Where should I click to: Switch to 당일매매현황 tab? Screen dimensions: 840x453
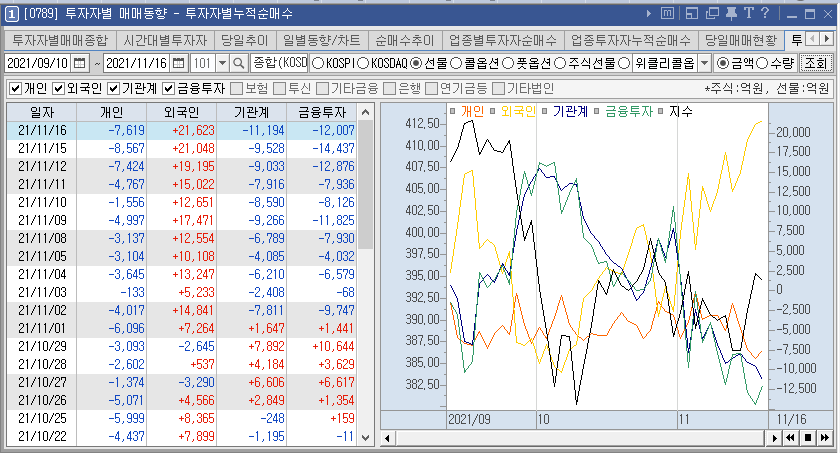(740, 40)
